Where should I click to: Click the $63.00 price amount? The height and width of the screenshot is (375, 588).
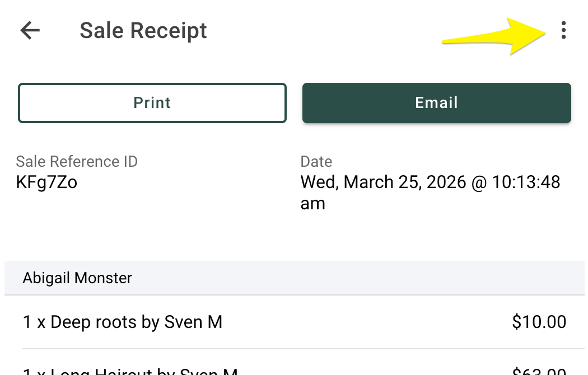pyautogui.click(x=539, y=371)
